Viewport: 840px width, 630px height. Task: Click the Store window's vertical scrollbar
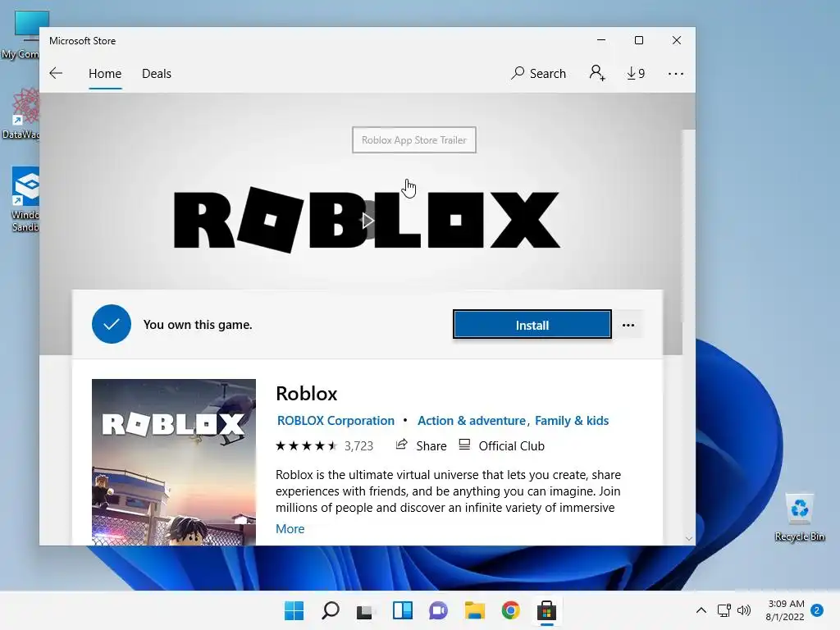click(x=689, y=225)
